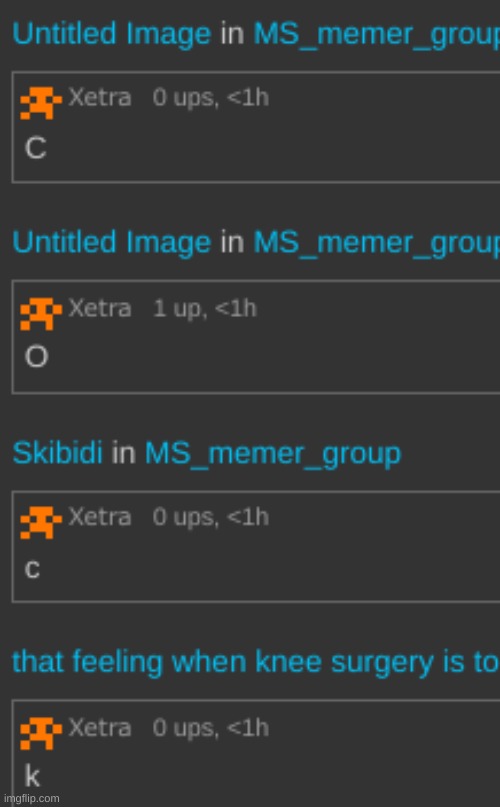Open the Skibidi post link
The width and height of the screenshot is (500, 807).
pyautogui.click(x=57, y=453)
